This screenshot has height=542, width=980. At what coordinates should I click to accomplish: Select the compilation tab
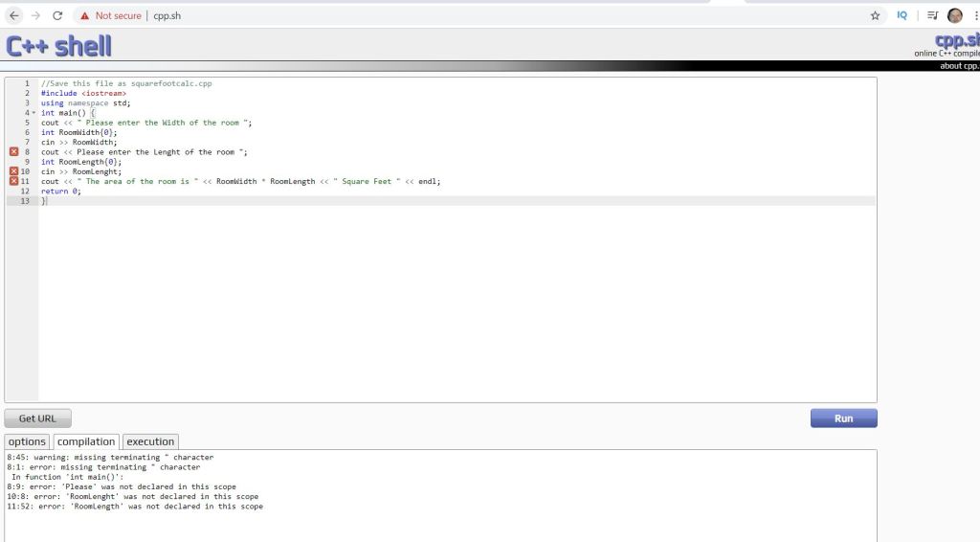(86, 441)
